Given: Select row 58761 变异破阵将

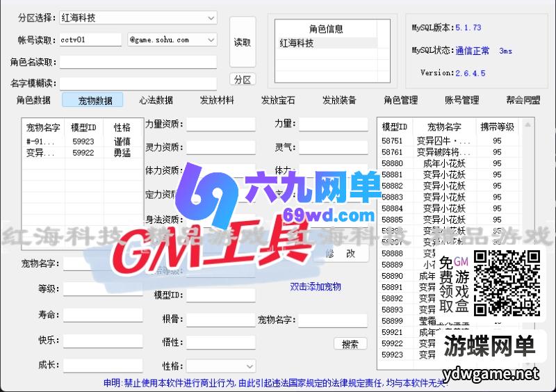Looking at the screenshot, I should [448, 152].
